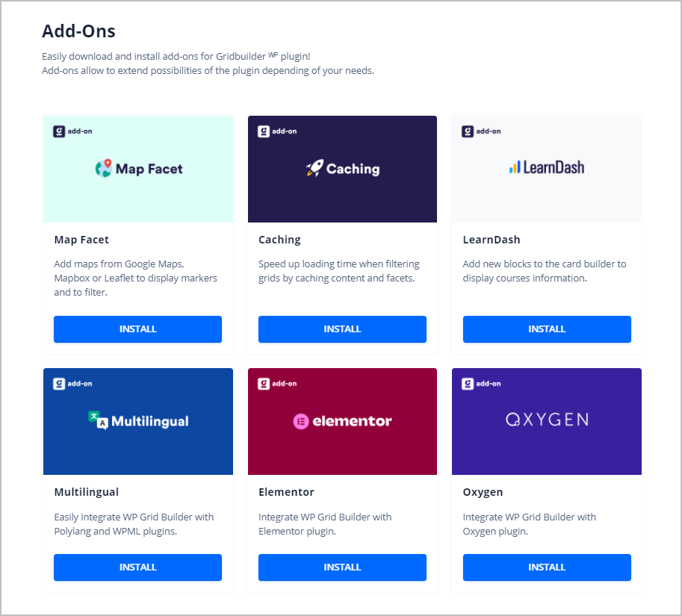This screenshot has width=682, height=616.
Task: Click the Map Facet globe pin icon
Action: click(104, 168)
